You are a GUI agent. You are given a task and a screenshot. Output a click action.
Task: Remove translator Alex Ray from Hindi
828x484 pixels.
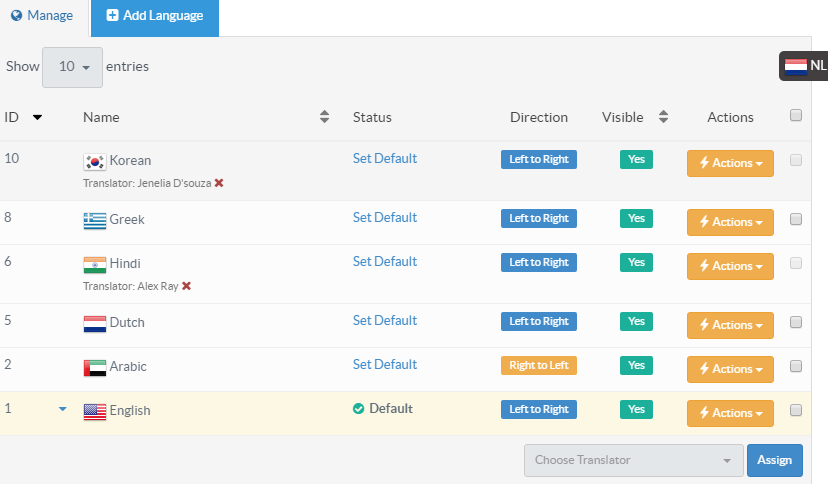[x=186, y=286]
